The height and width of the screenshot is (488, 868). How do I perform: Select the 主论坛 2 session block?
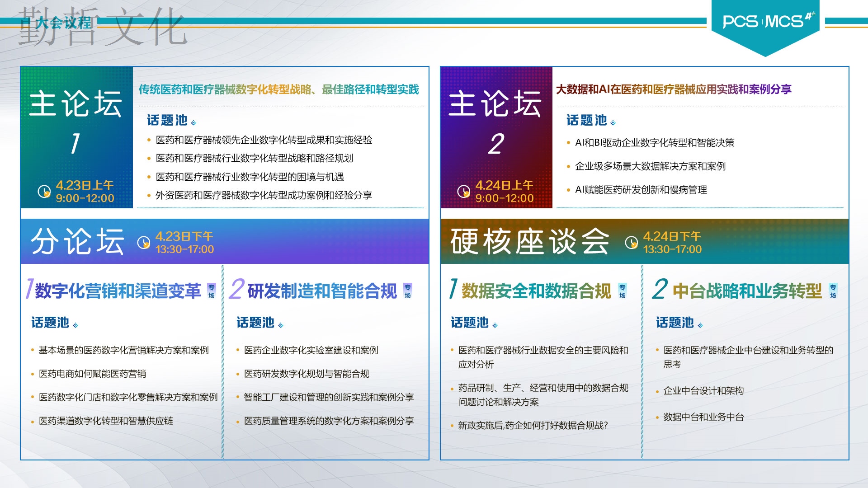coord(496,137)
